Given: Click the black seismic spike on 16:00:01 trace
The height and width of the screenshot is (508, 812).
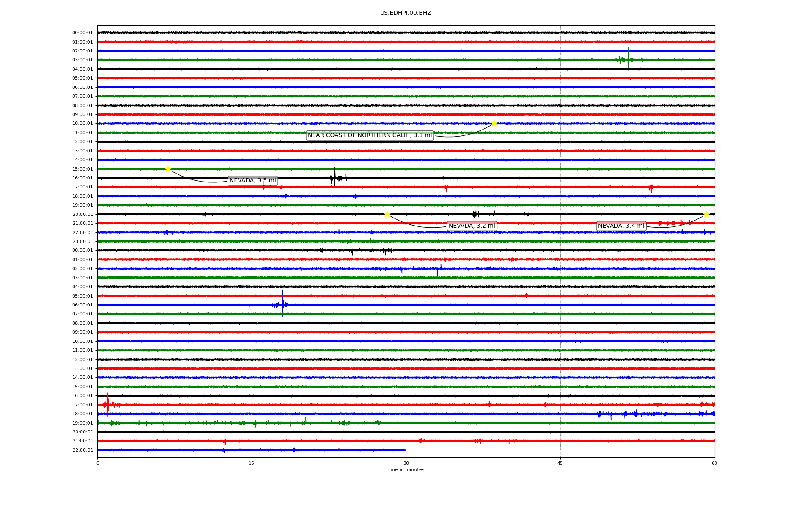Looking at the screenshot, I should click(335, 177).
